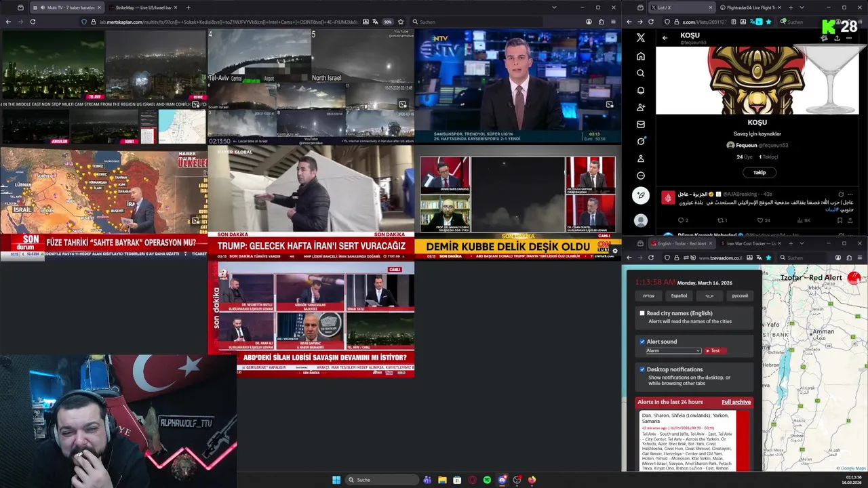Open 90% zoom level indicator
Viewport: 868px width, 488px height.
point(388,22)
